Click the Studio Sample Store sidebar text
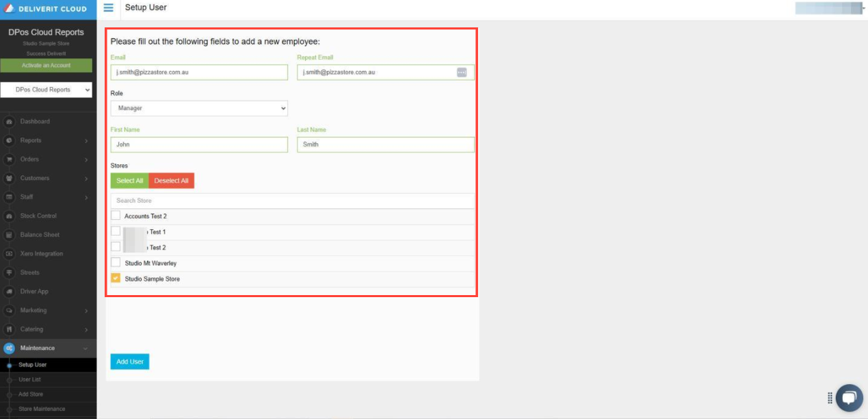Image resolution: width=868 pixels, height=419 pixels. tap(47, 44)
